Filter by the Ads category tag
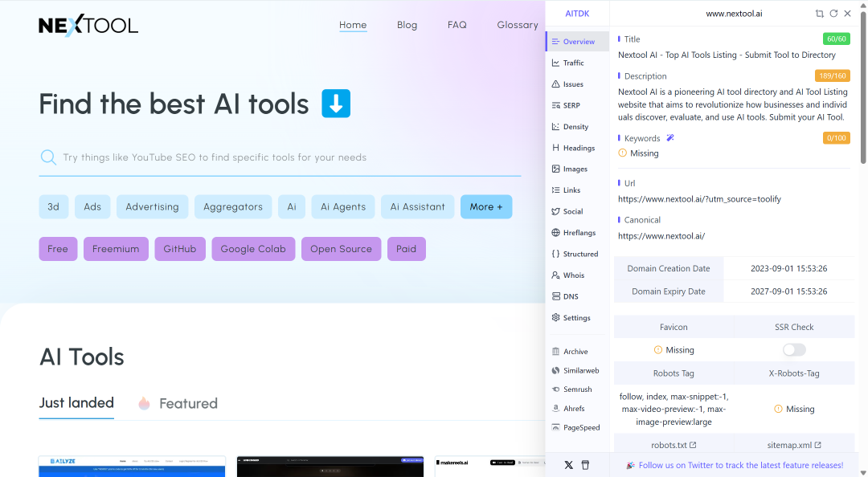Screen dimensions: 868x477 click(x=92, y=206)
